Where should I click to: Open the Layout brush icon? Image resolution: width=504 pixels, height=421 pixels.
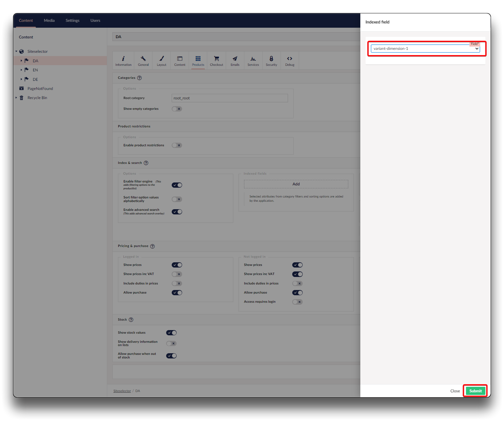point(161,59)
